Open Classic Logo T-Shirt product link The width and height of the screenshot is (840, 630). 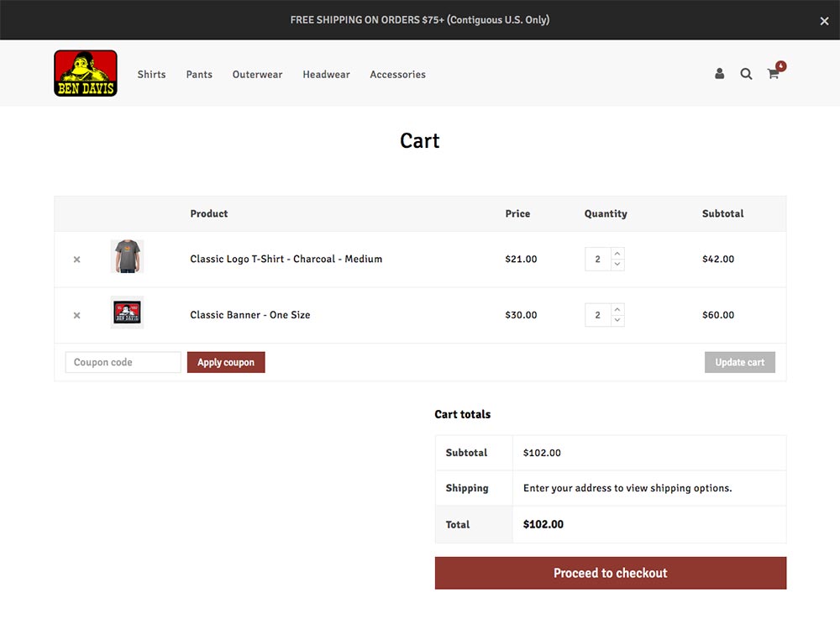pos(286,260)
